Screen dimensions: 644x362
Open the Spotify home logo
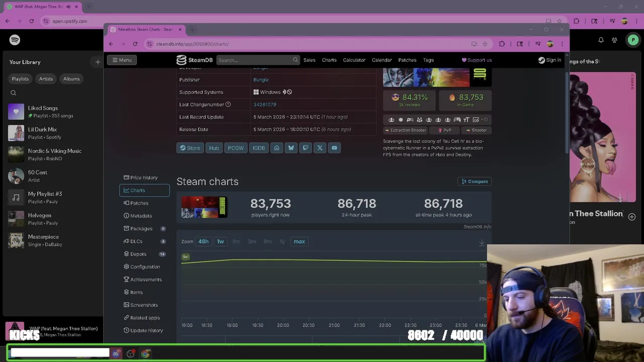[x=15, y=40]
